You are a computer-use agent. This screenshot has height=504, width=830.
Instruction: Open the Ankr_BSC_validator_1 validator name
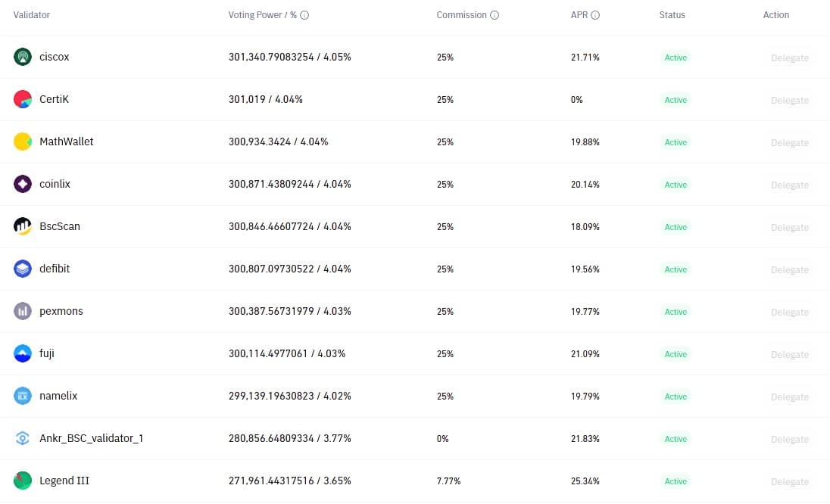coord(91,438)
